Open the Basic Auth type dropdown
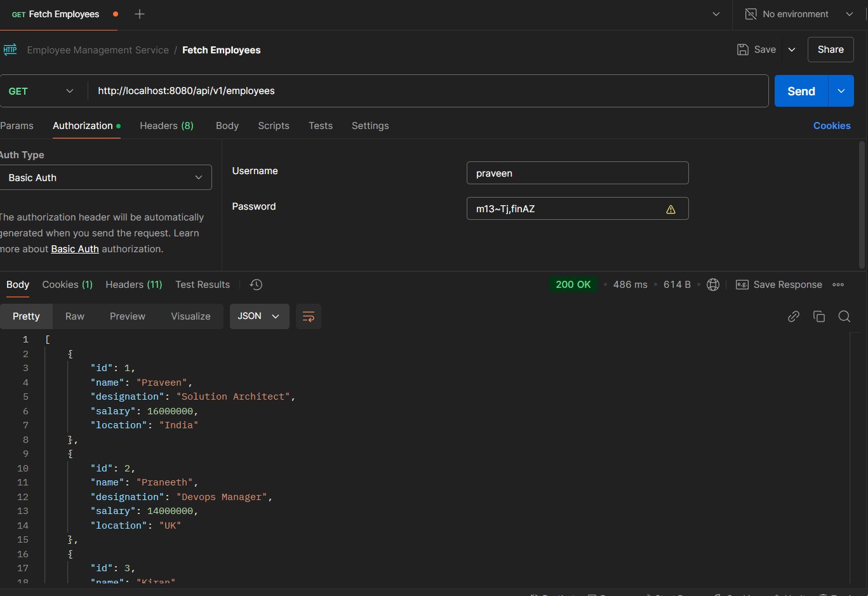The image size is (868, 596). tap(105, 177)
